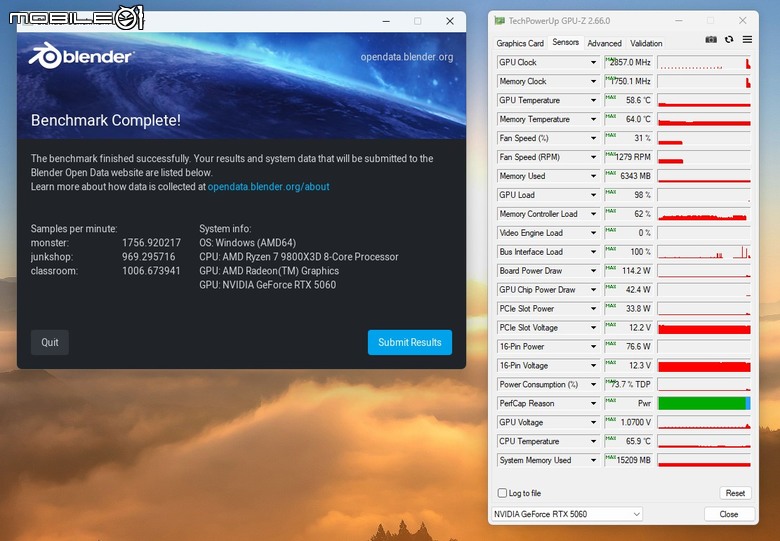Expand the System Memory Used dropdown

pos(593,460)
